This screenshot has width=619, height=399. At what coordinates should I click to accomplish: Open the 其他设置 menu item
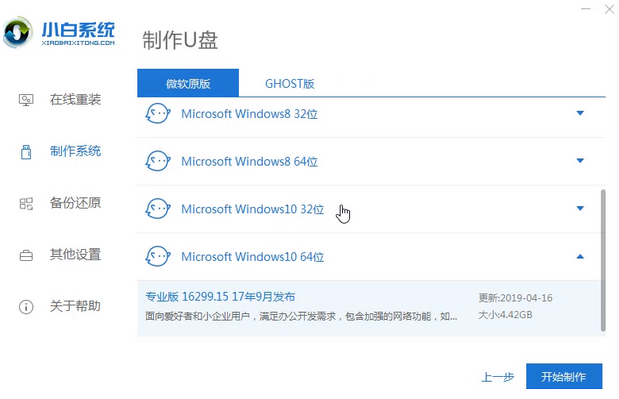click(75, 255)
